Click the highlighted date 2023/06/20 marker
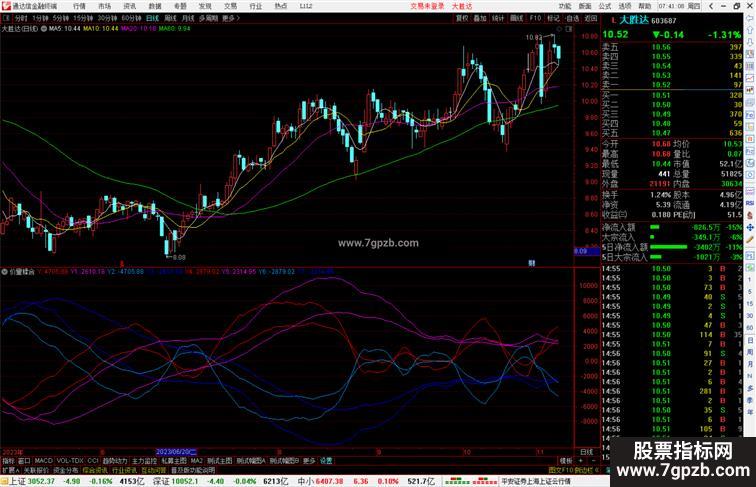 pyautogui.click(x=176, y=452)
